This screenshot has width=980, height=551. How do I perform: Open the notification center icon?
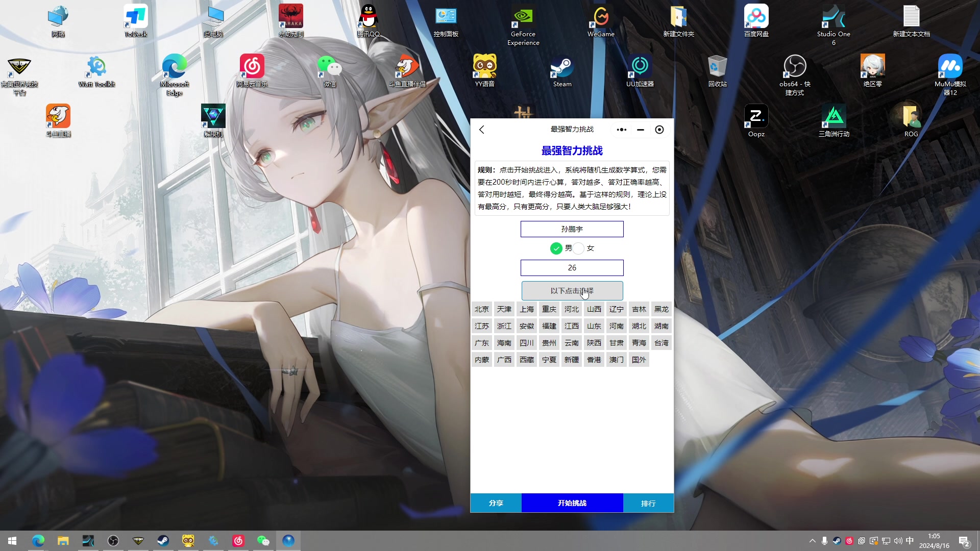tap(964, 541)
